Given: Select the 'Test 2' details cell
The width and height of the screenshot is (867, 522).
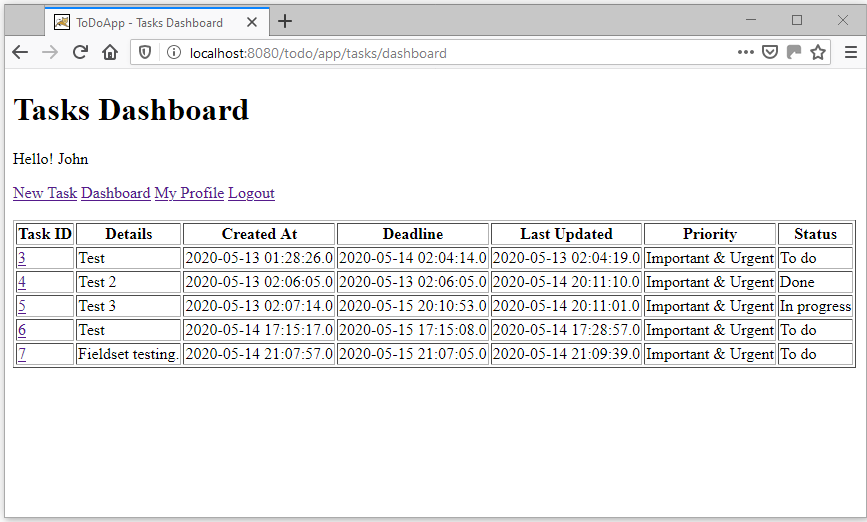Looking at the screenshot, I should [128, 282].
